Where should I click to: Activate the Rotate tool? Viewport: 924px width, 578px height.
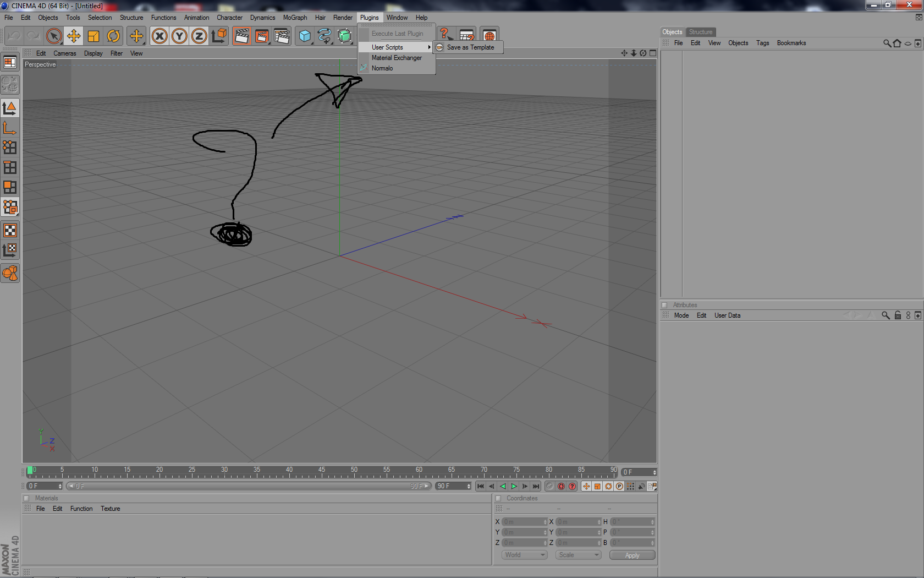tap(113, 36)
